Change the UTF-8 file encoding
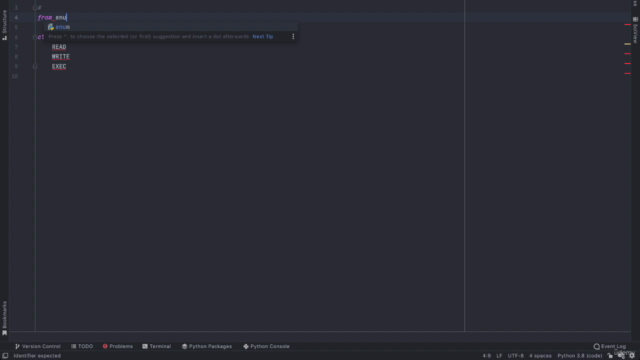Screen dimensions: 640x360 [516, 356]
